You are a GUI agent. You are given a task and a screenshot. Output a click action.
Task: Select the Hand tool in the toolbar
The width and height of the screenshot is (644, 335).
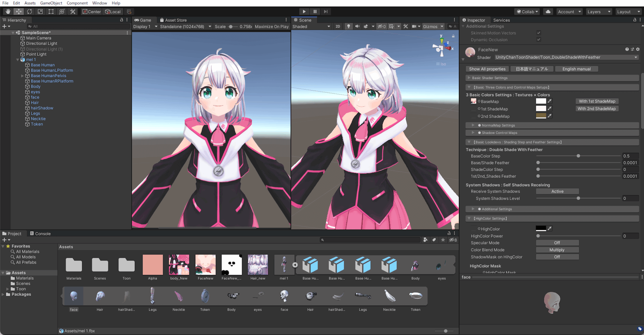point(8,11)
